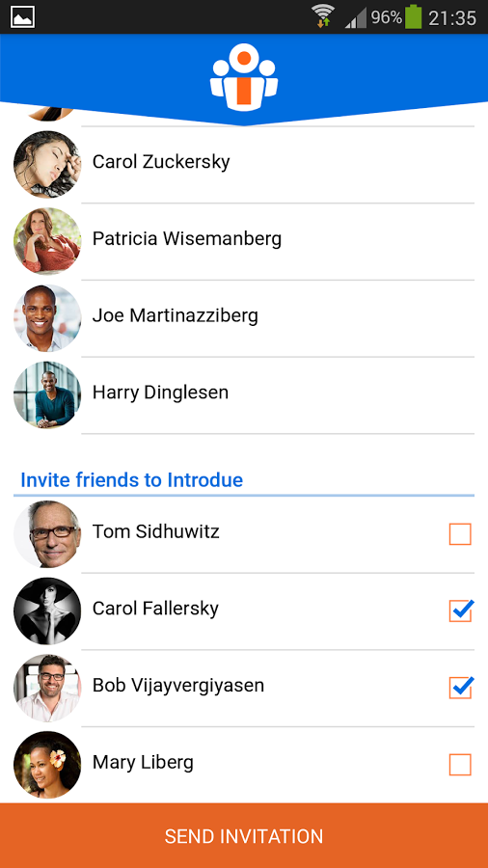Tap the Invite friends to Introdue heading
488x868 pixels.
tap(132, 480)
